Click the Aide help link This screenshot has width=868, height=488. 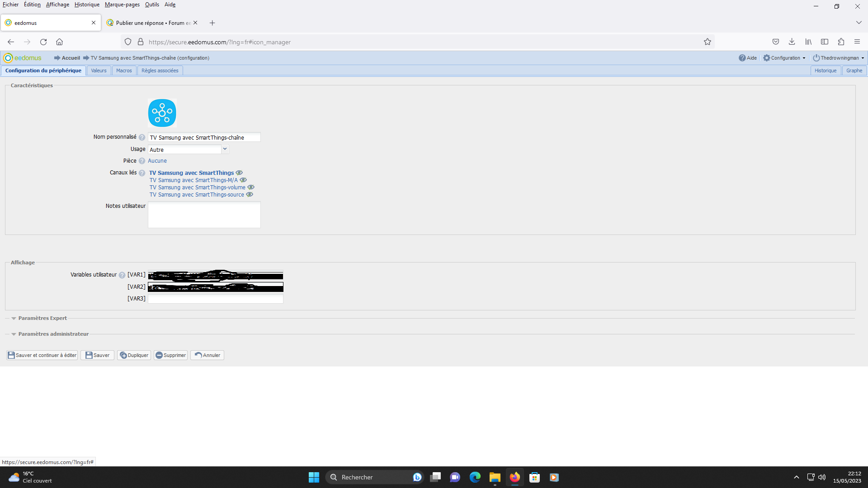[x=748, y=58]
